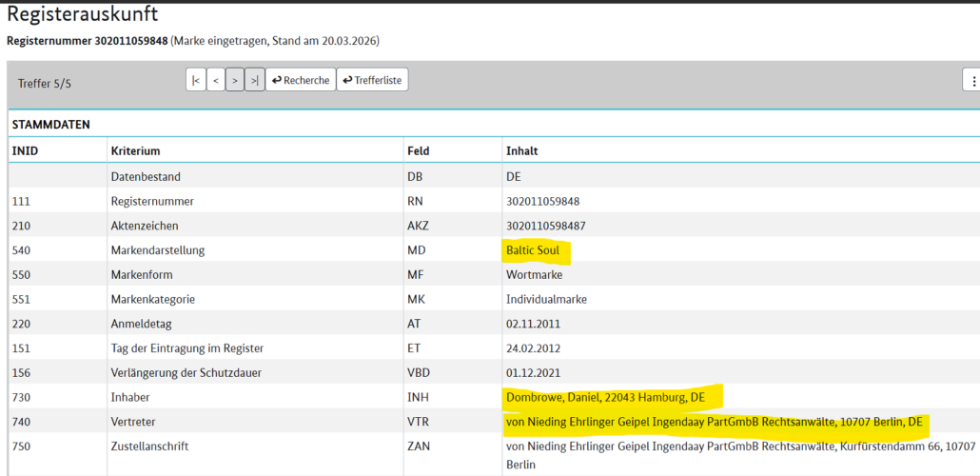Click the highlighted Vertreter law firm entry
The height and width of the screenshot is (476, 980).
(714, 421)
